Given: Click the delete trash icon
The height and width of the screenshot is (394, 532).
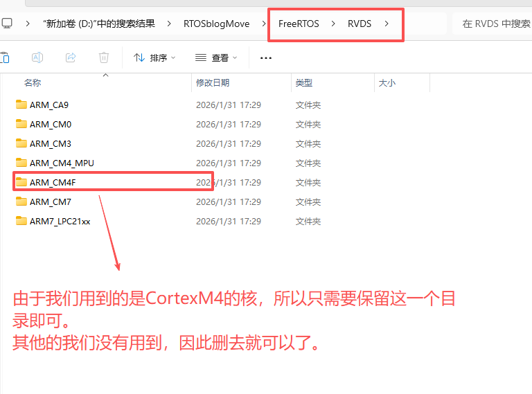Looking at the screenshot, I should [x=104, y=57].
